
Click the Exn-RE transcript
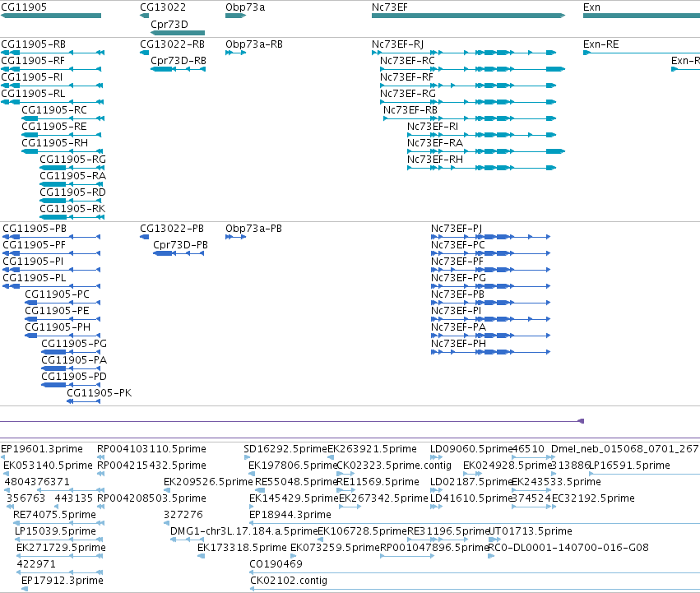click(x=642, y=53)
